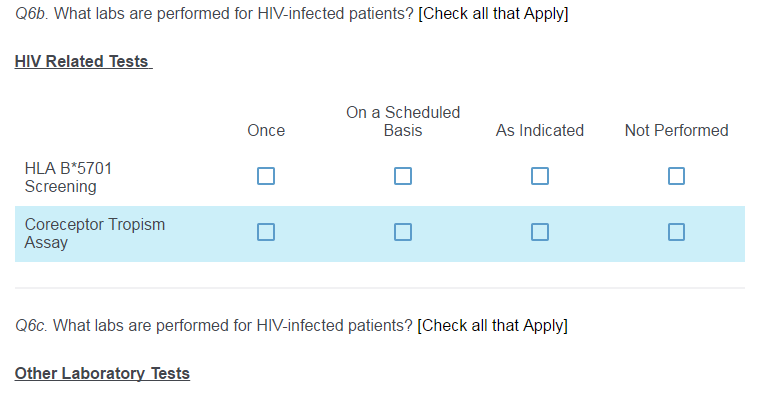The width and height of the screenshot is (784, 406).
Task: Click Check all that Apply beside Q6b
Action: point(493,16)
